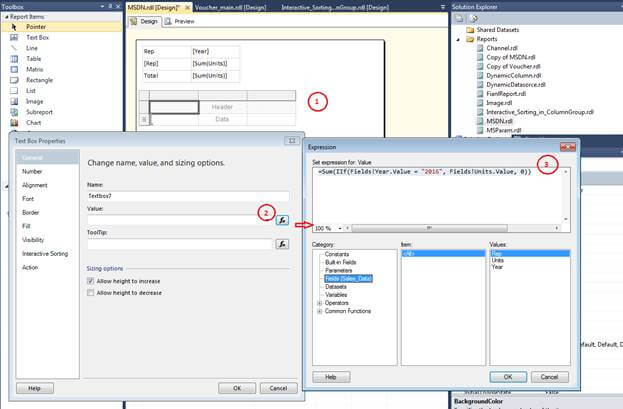Collapse the Report Items toolbox group
This screenshot has height=409, width=623.
(x=6, y=17)
